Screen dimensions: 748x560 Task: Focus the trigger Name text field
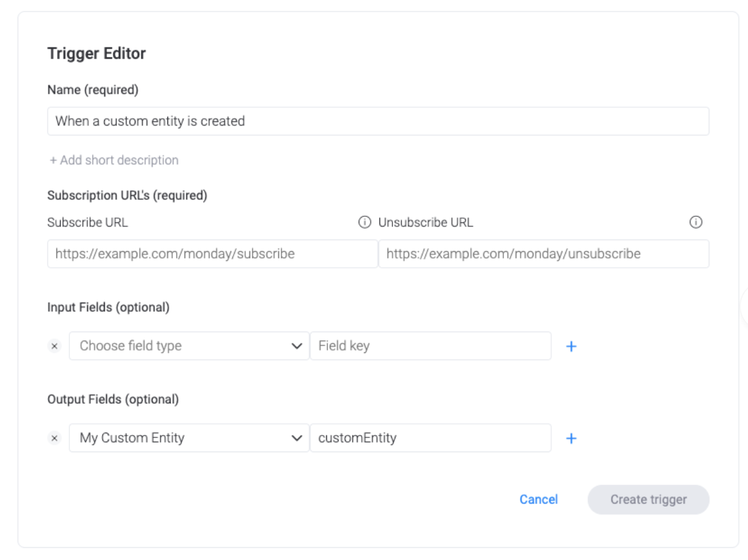[x=378, y=121]
